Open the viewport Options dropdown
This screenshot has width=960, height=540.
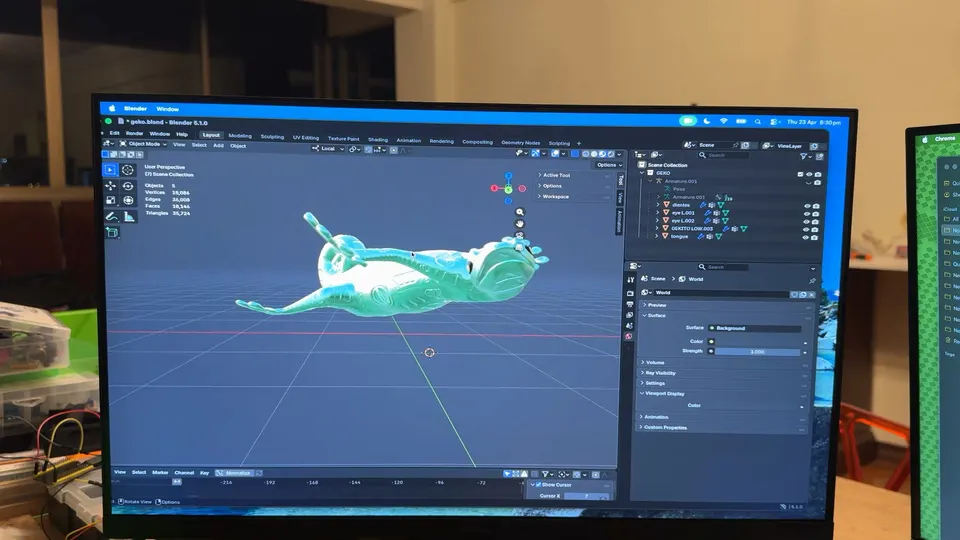tap(607, 165)
